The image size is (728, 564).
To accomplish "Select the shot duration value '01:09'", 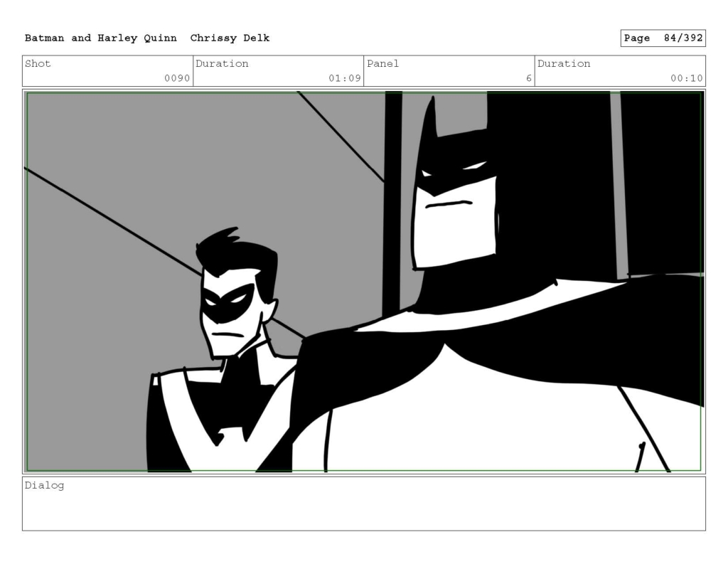I will pyautogui.click(x=345, y=78).
